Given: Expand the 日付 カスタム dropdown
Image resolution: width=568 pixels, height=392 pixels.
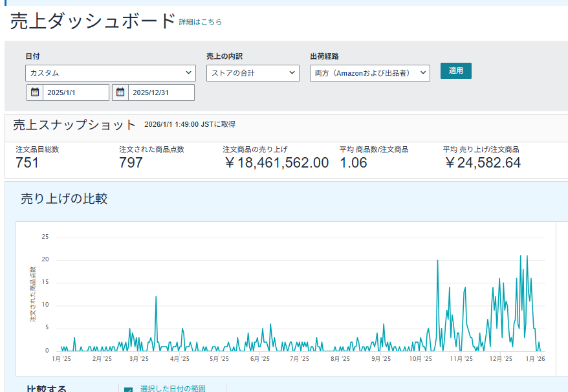Looking at the screenshot, I should [x=111, y=73].
